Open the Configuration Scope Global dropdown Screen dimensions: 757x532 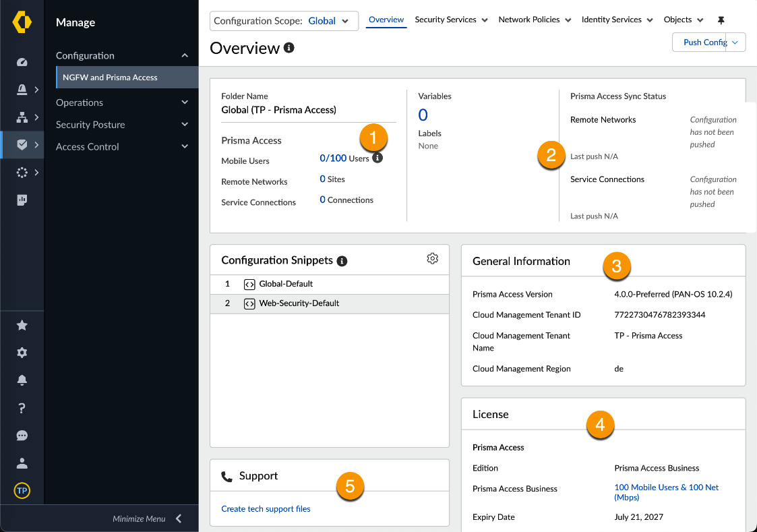pos(284,21)
